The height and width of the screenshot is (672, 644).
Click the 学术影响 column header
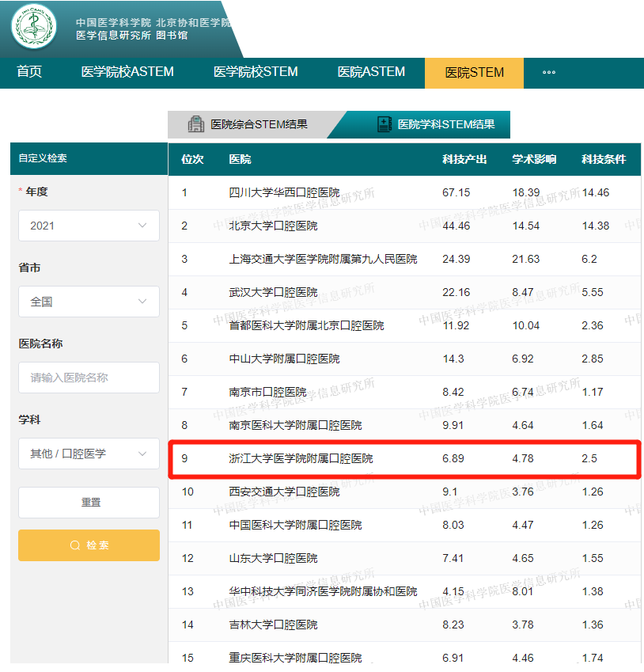[x=534, y=159]
